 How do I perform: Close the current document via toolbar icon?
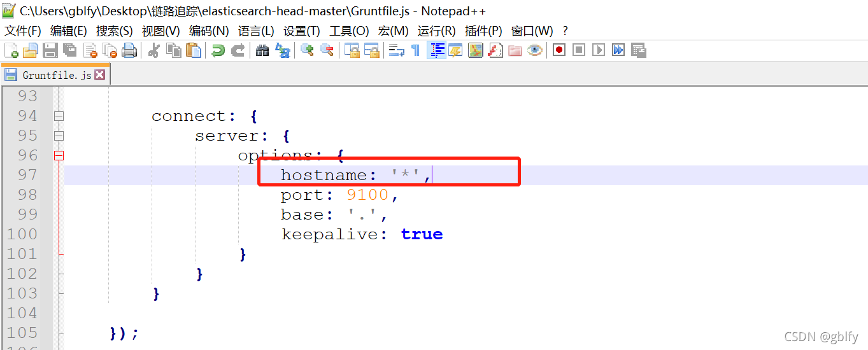pos(90,50)
